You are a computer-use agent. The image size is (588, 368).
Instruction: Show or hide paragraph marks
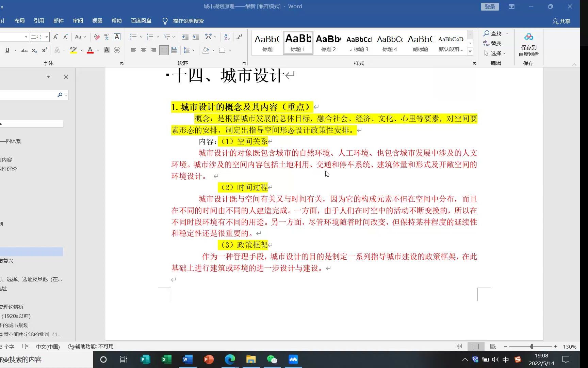pyautogui.click(x=240, y=37)
